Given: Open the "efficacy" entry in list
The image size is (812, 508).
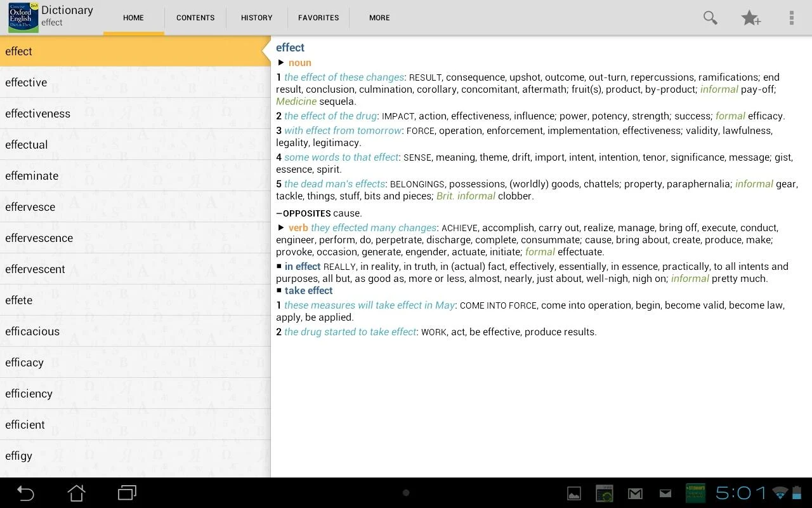Looking at the screenshot, I should tap(24, 363).
